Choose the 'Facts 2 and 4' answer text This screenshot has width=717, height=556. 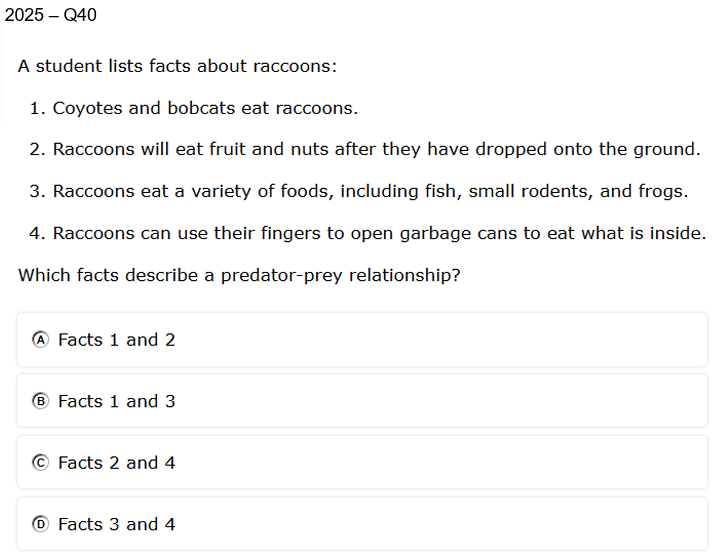[117, 463]
